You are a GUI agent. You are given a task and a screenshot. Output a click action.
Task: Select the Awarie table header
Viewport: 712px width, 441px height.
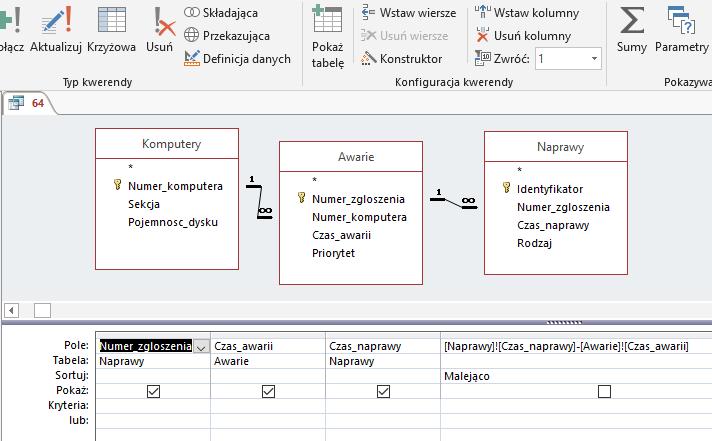(351, 157)
